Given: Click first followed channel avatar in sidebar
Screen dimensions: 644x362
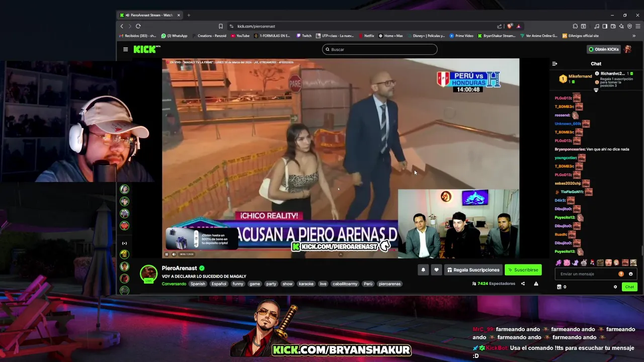Looking at the screenshot, I should coord(125,189).
